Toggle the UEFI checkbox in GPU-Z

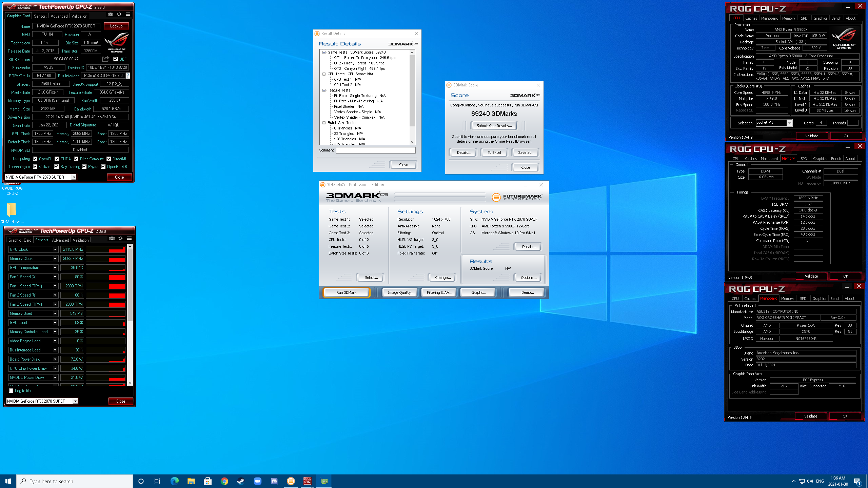point(115,59)
